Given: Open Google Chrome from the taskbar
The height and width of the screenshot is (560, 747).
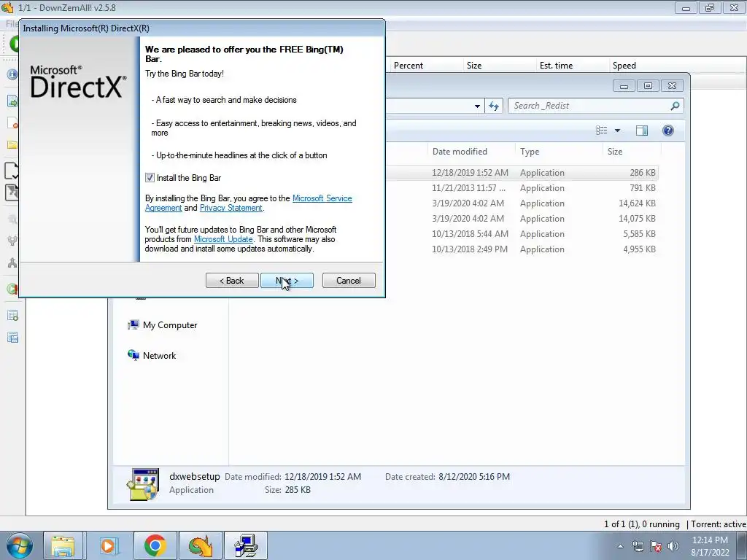Looking at the screenshot, I should (x=155, y=545).
